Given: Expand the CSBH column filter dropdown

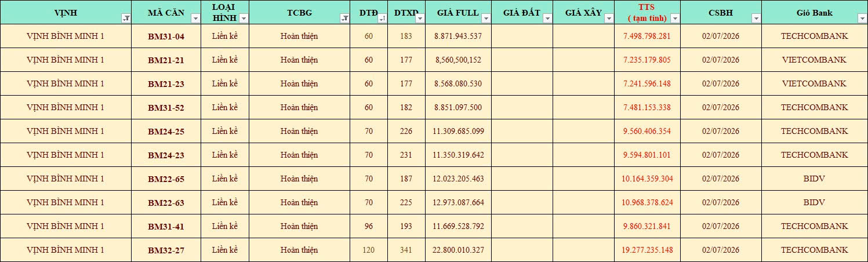Looking at the screenshot, I should pyautogui.click(x=756, y=19).
